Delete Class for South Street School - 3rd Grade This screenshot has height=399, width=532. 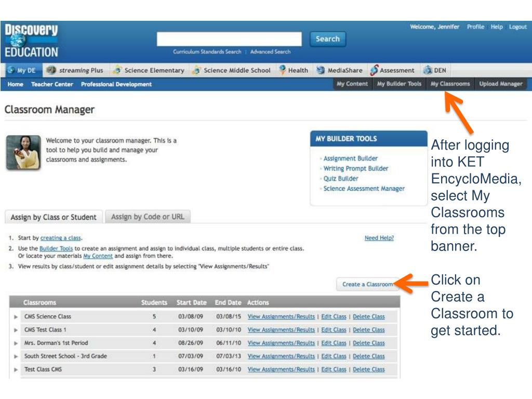click(x=368, y=356)
